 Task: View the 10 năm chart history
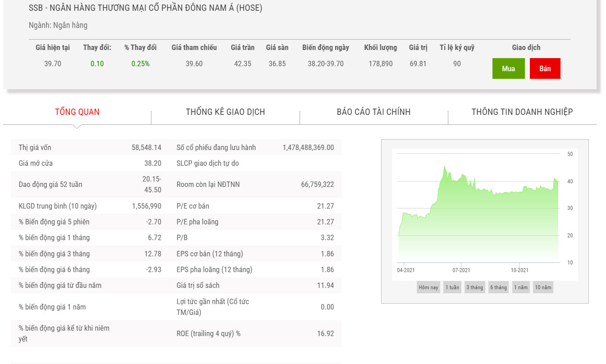click(543, 287)
